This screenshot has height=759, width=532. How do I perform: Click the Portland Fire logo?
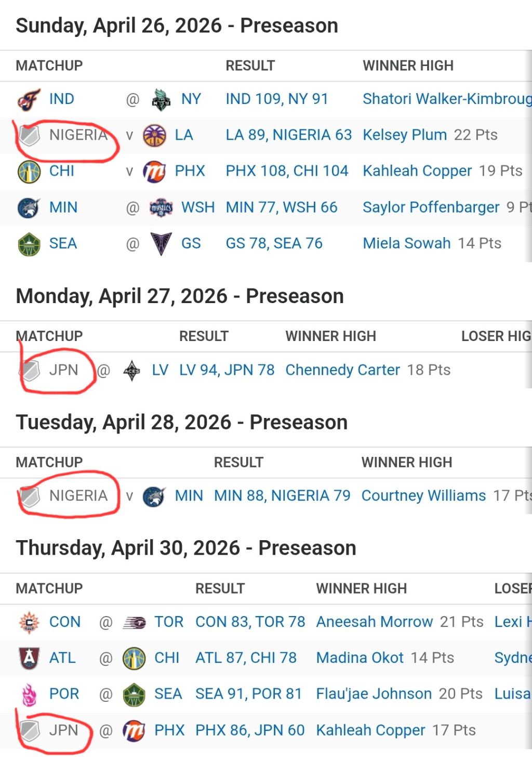(29, 695)
